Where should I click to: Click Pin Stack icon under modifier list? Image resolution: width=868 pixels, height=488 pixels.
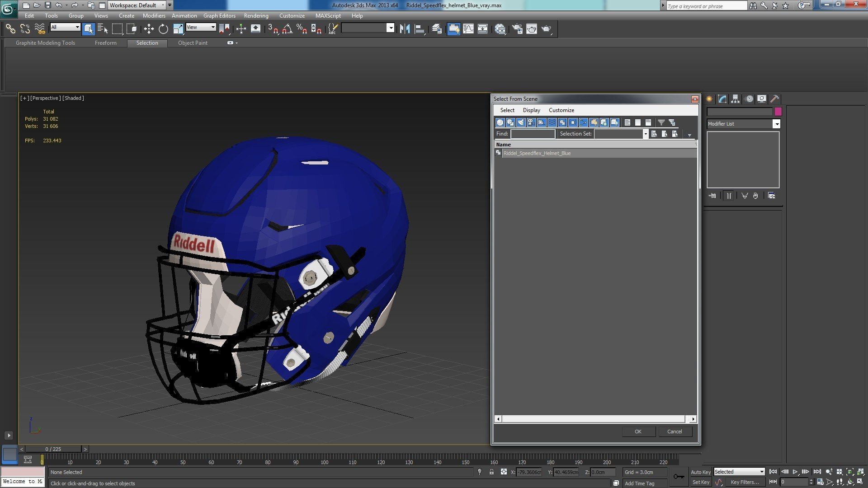[712, 196]
